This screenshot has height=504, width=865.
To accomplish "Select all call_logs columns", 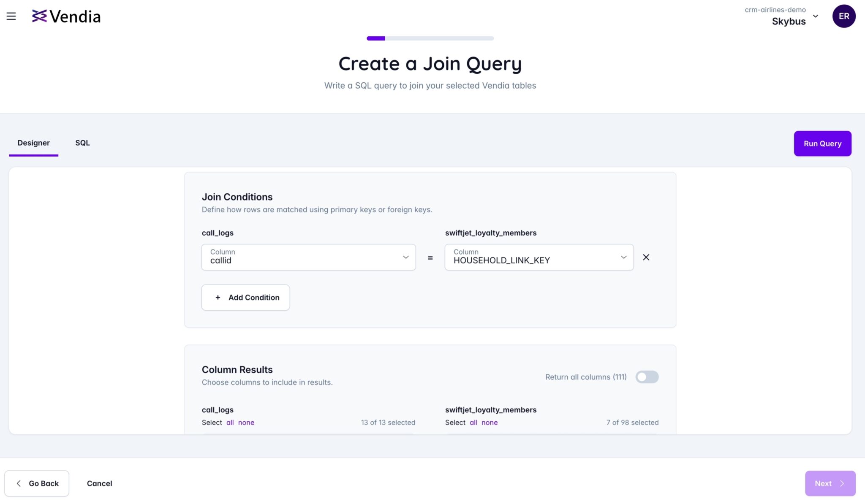I will [x=230, y=422].
